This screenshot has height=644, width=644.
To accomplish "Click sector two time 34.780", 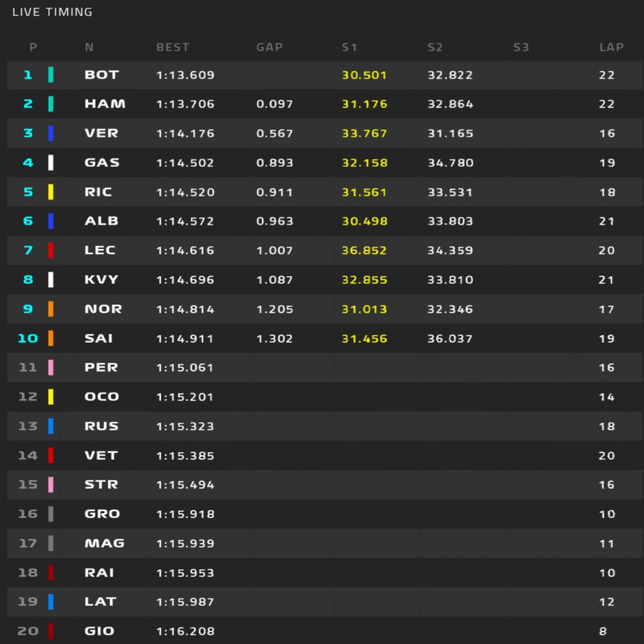I will coord(450,163).
